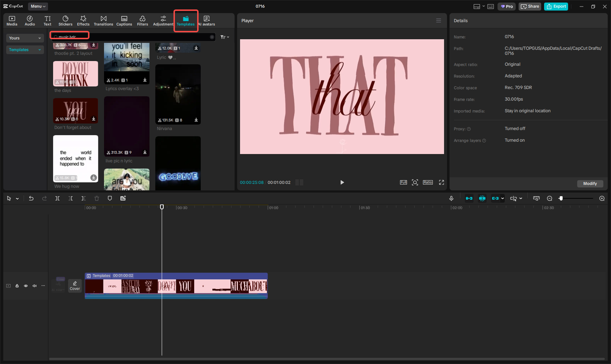This screenshot has height=364, width=611.
Task: Open the search filter dropdown
Action: 224,37
